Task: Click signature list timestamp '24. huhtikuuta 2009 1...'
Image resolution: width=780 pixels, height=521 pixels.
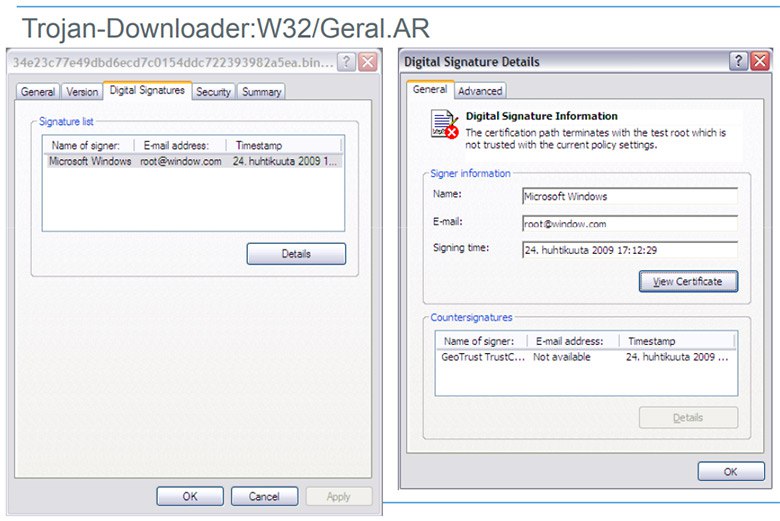Action: point(285,161)
